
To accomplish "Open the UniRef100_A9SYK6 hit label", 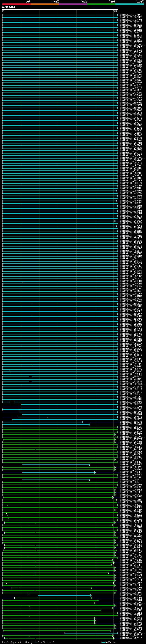I will click(x=131, y=464).
